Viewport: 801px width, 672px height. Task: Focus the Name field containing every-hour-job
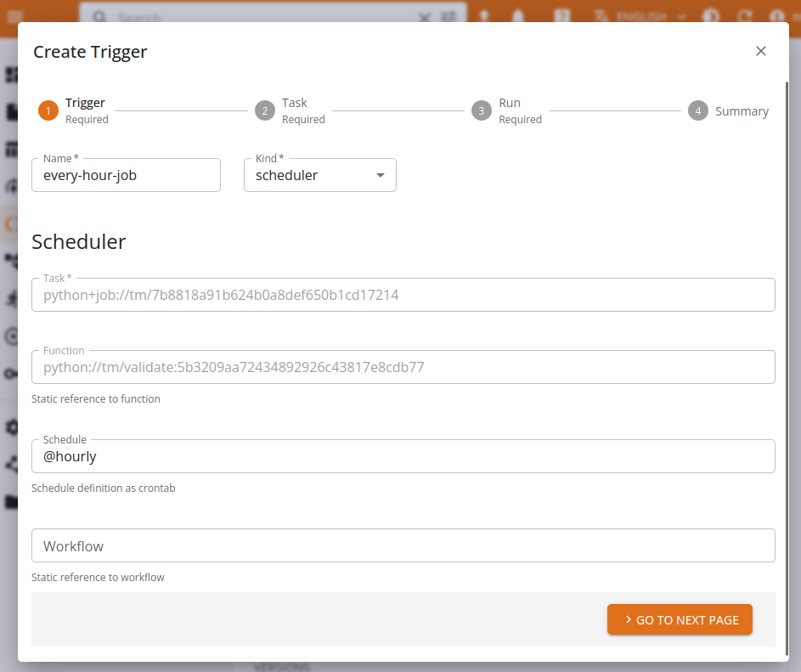[126, 176]
